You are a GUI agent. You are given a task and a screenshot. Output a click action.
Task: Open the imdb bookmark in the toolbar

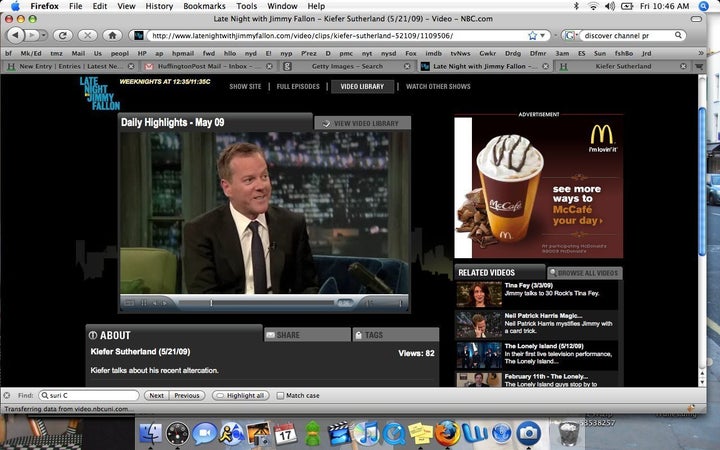click(433, 53)
